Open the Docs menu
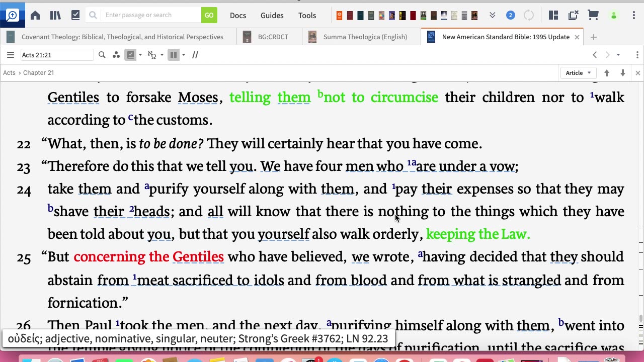The height and width of the screenshot is (362, 644). pos(238,16)
